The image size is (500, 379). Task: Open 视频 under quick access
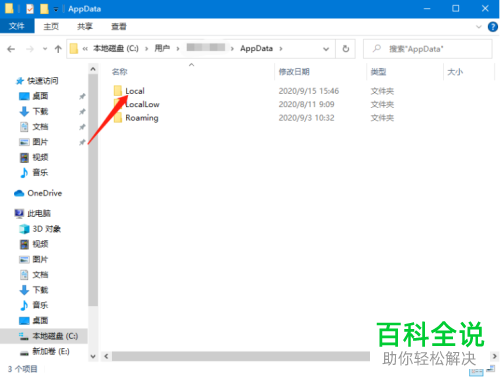pyautogui.click(x=40, y=157)
